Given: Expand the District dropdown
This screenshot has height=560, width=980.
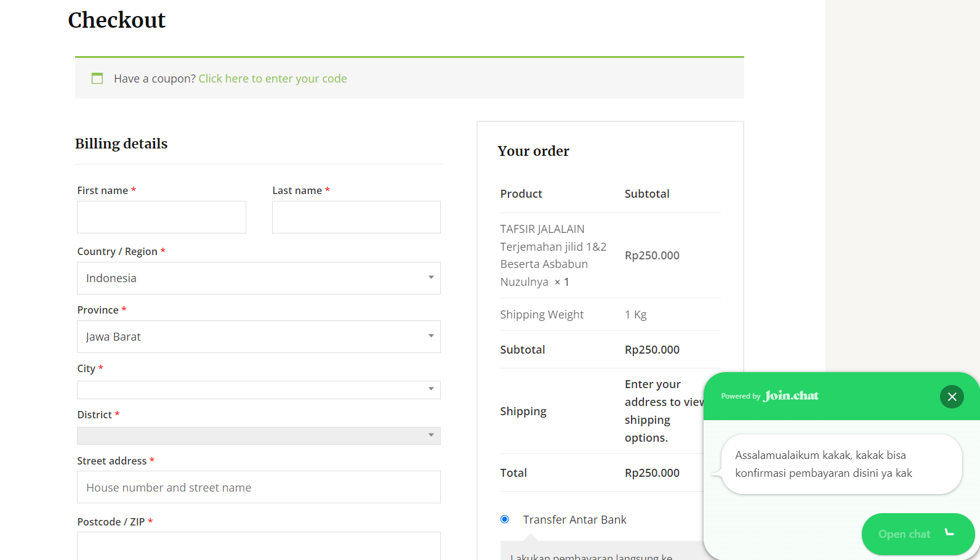Looking at the screenshot, I should [x=259, y=436].
